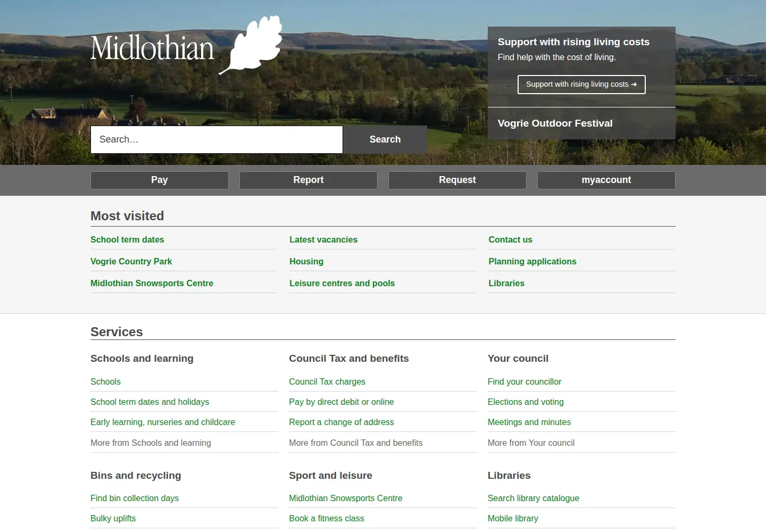Select the Sport and leisure heading

[330, 476]
